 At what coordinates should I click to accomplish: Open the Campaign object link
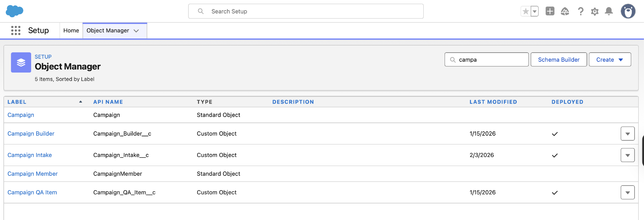21,115
